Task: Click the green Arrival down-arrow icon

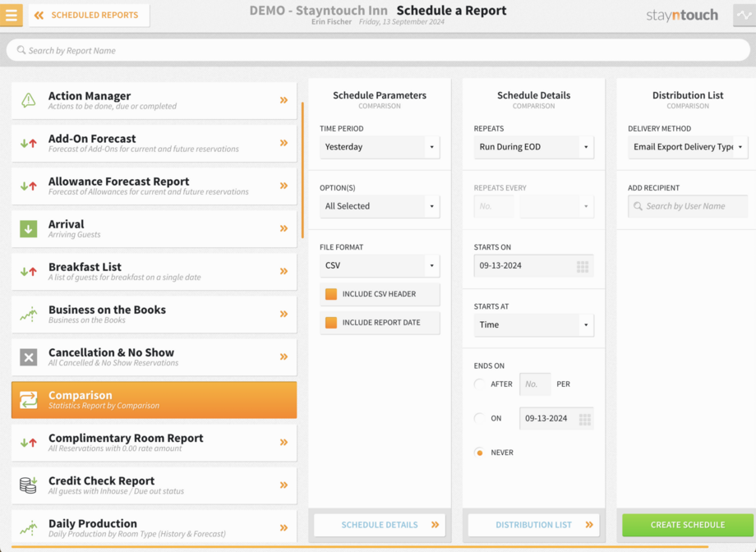Action: point(29,228)
